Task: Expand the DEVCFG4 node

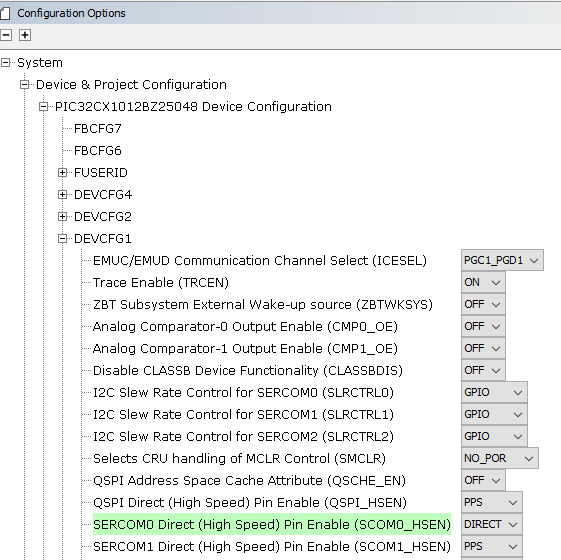Action: point(62,195)
